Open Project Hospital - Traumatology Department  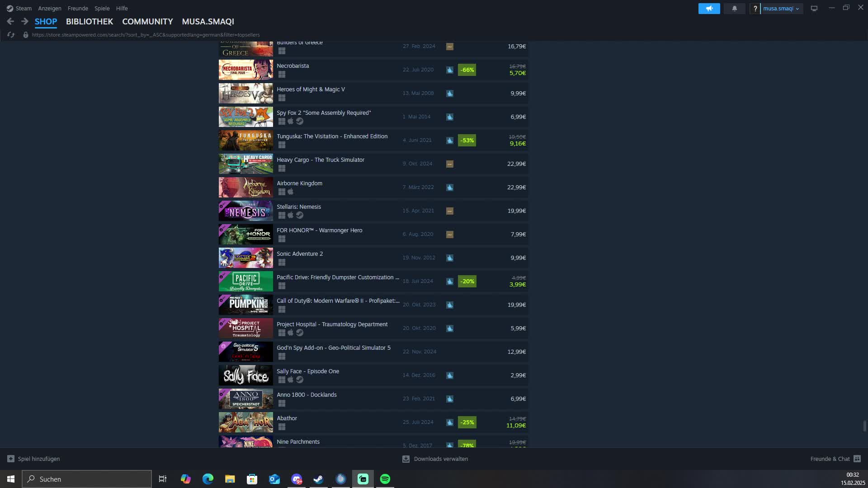373,328
